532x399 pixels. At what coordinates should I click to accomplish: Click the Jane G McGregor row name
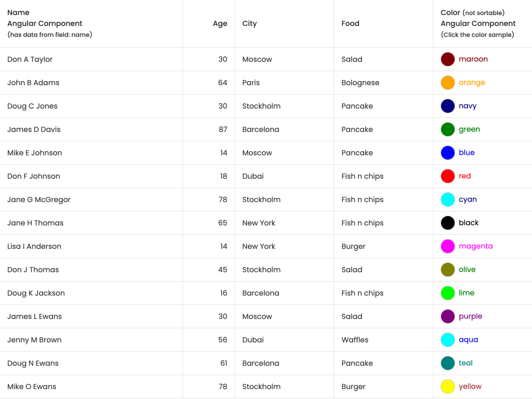tap(39, 199)
